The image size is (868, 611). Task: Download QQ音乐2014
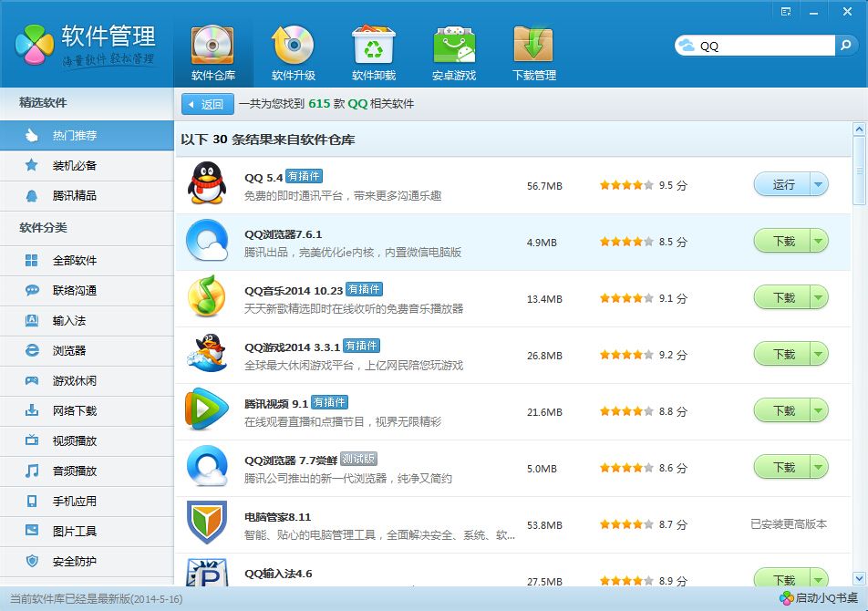pyautogui.click(x=782, y=298)
